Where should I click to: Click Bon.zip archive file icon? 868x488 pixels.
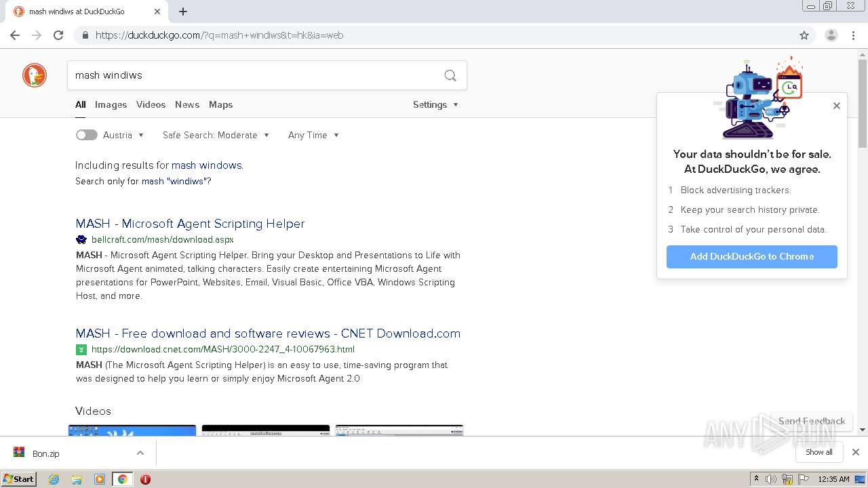coord(19,453)
